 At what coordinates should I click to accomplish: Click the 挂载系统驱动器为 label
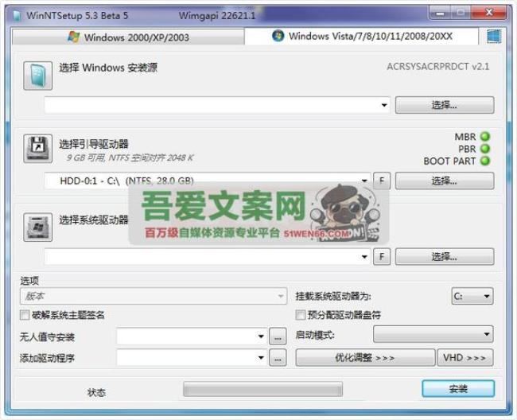point(333,296)
